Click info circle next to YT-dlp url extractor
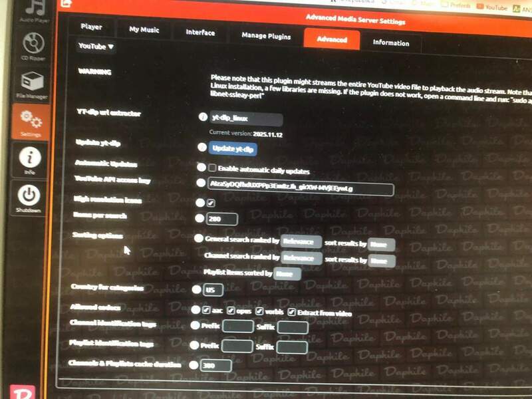Screen dimensions: 532x399 coord(203,117)
